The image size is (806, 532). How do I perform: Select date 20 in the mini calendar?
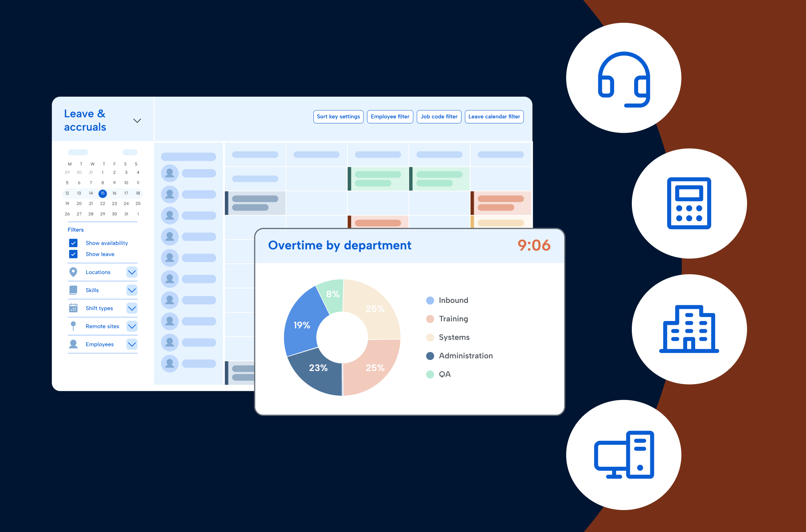(x=79, y=204)
